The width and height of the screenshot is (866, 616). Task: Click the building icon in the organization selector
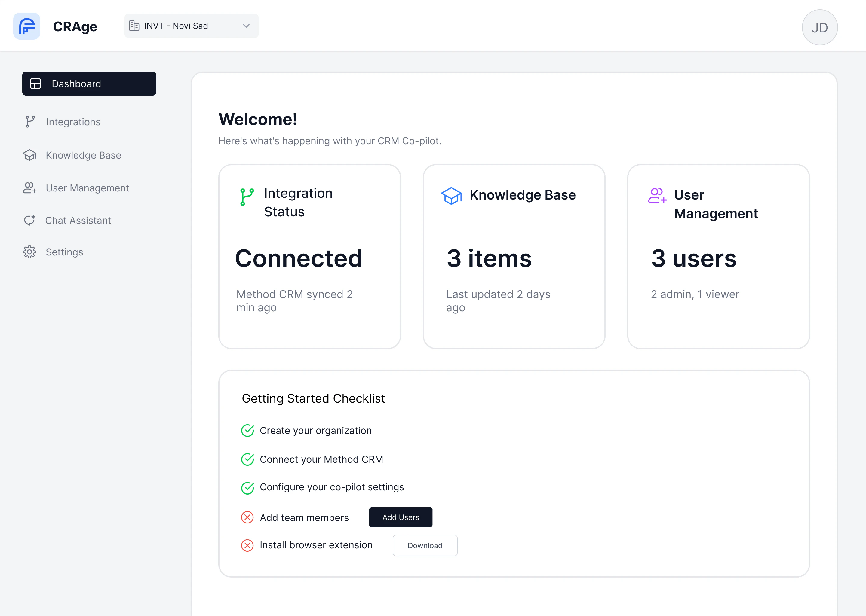point(134,26)
